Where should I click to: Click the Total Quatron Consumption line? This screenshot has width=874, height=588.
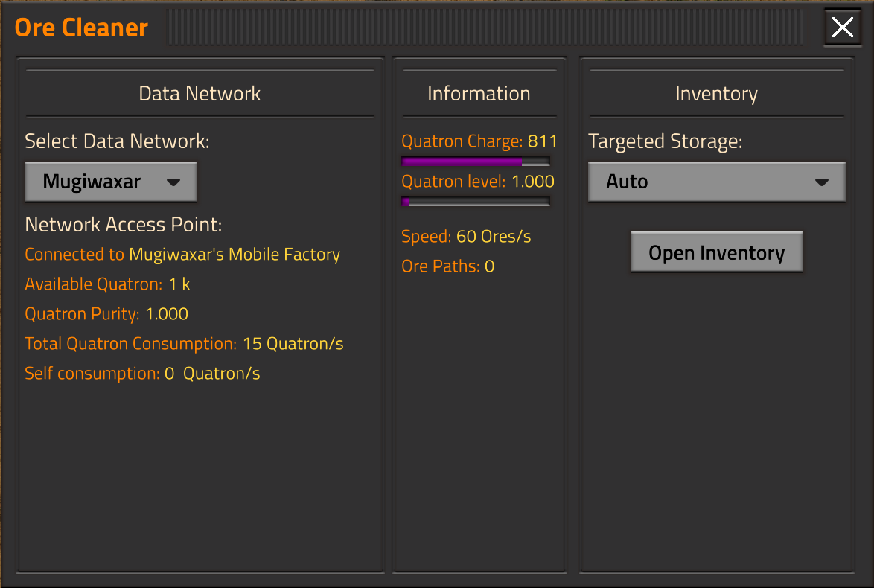pos(184,344)
